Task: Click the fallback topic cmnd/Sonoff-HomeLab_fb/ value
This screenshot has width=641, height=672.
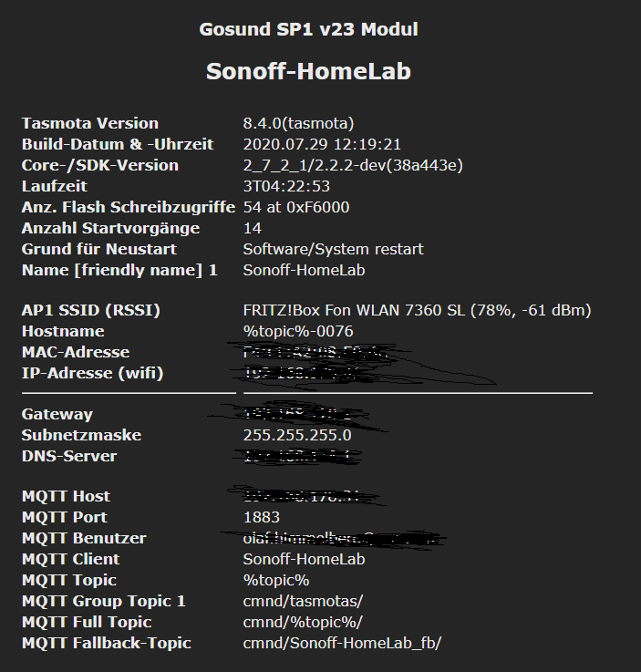Action: 342,644
